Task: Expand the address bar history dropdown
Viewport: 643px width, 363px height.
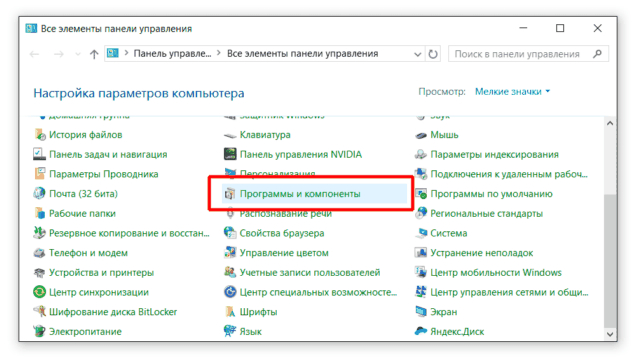Action: click(417, 54)
